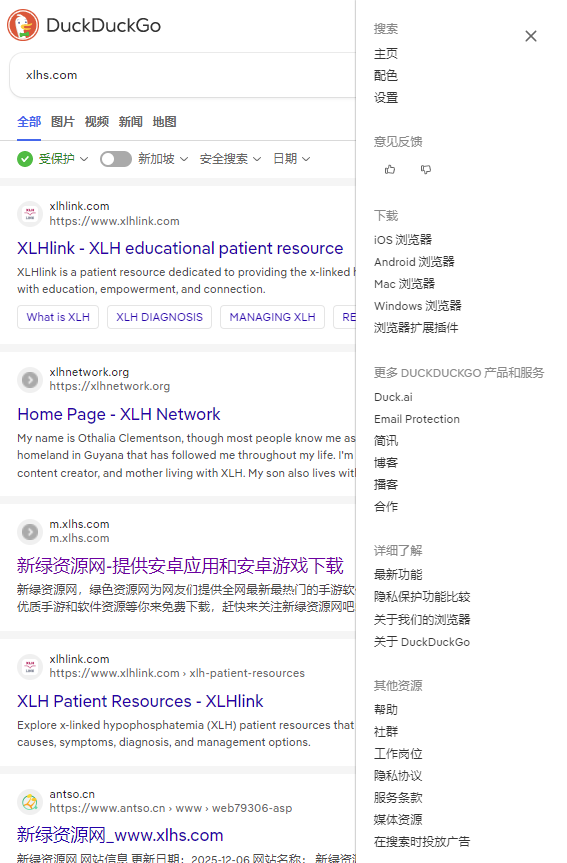Click the https://xlhnetwork.org URL

click(110, 386)
